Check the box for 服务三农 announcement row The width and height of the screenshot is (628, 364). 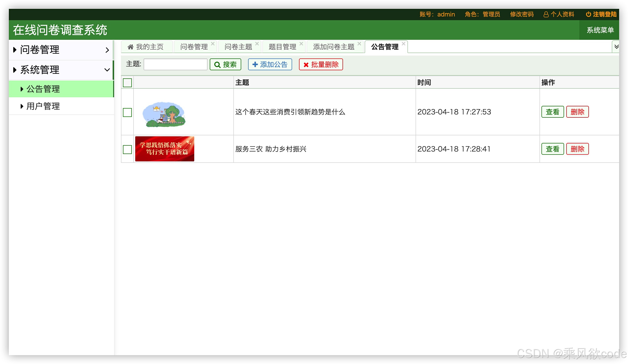click(127, 149)
